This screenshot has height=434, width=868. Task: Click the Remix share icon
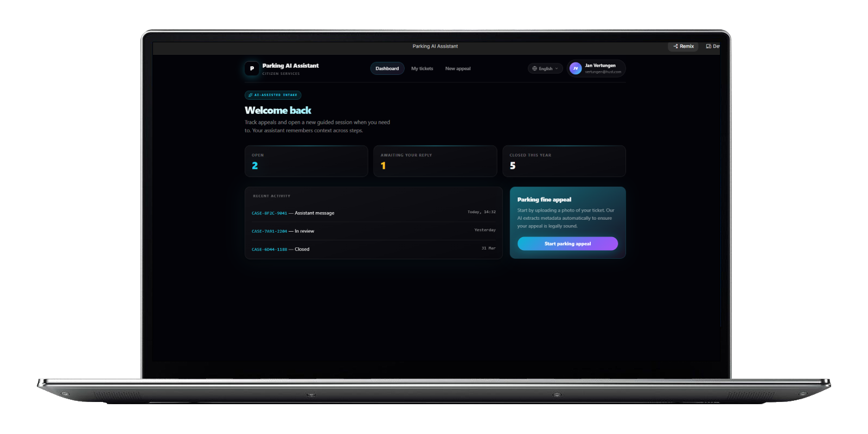[675, 47]
